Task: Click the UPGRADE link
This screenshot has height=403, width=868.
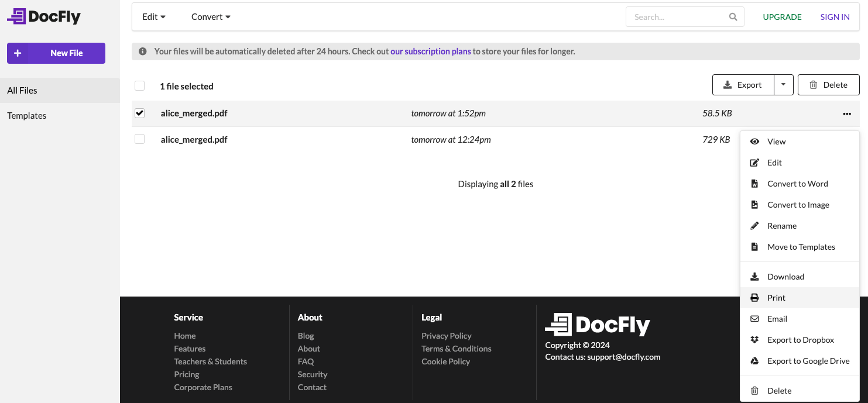Action: 782,17
